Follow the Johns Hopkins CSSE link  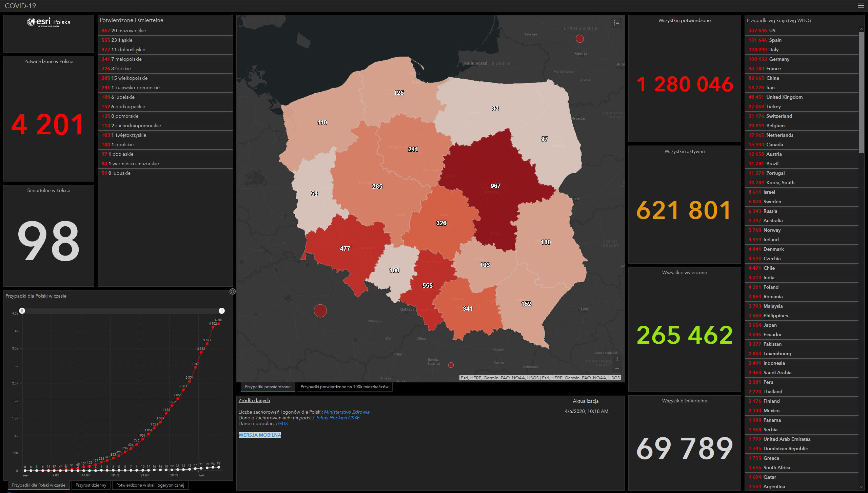(337, 418)
